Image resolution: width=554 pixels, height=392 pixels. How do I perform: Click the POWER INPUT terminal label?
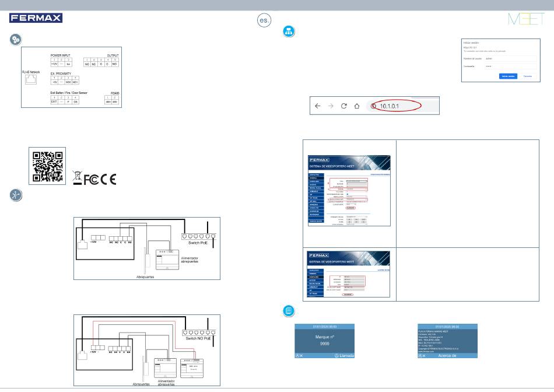pyautogui.click(x=61, y=55)
